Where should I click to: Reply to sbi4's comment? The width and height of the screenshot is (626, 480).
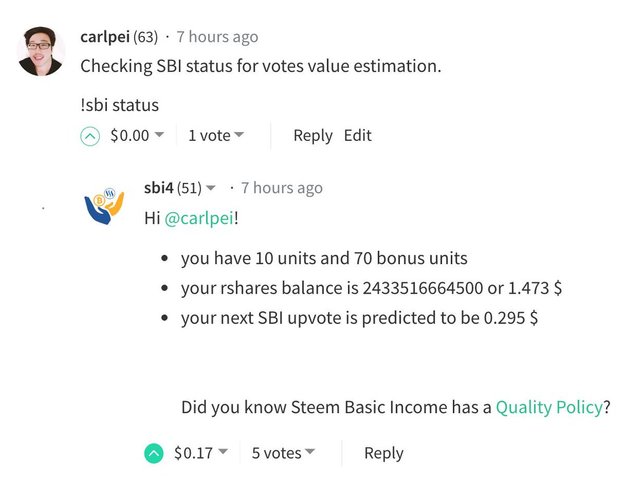pyautogui.click(x=383, y=453)
